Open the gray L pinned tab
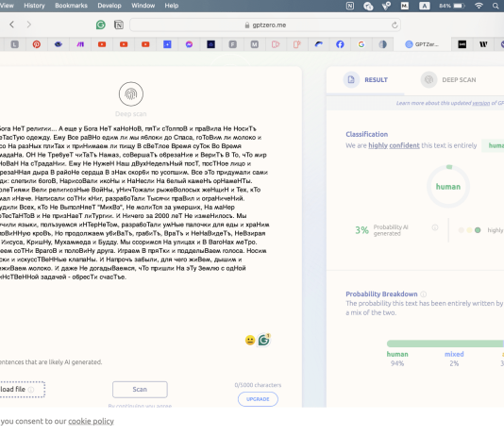This screenshot has width=504, height=436. tap(15, 44)
